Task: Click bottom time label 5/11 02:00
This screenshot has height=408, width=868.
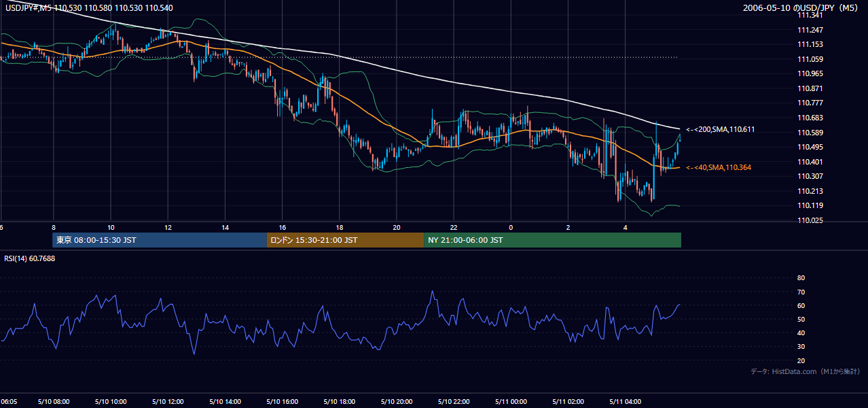Action: pos(568,402)
